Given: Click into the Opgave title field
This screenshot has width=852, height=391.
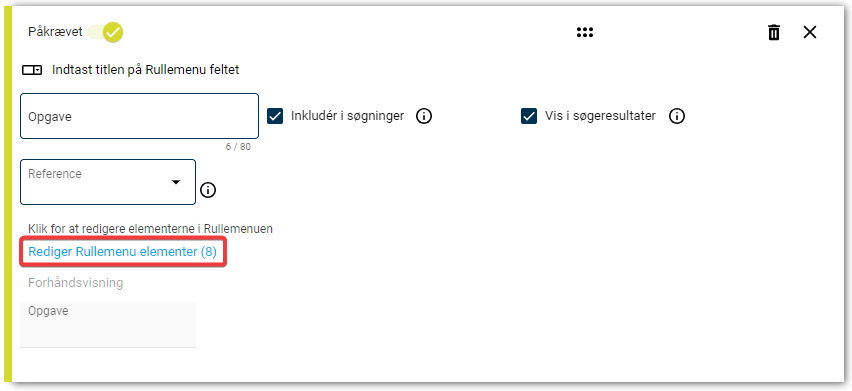Looking at the screenshot, I should [x=139, y=116].
